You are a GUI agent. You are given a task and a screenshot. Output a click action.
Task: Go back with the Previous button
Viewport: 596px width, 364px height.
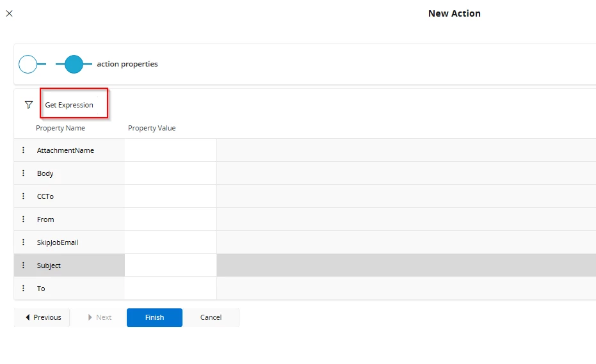tap(42, 317)
